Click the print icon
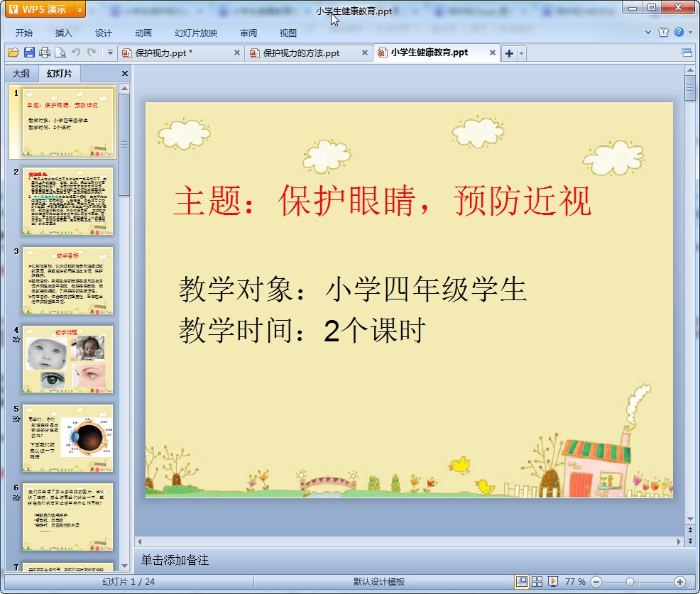 coord(45,53)
